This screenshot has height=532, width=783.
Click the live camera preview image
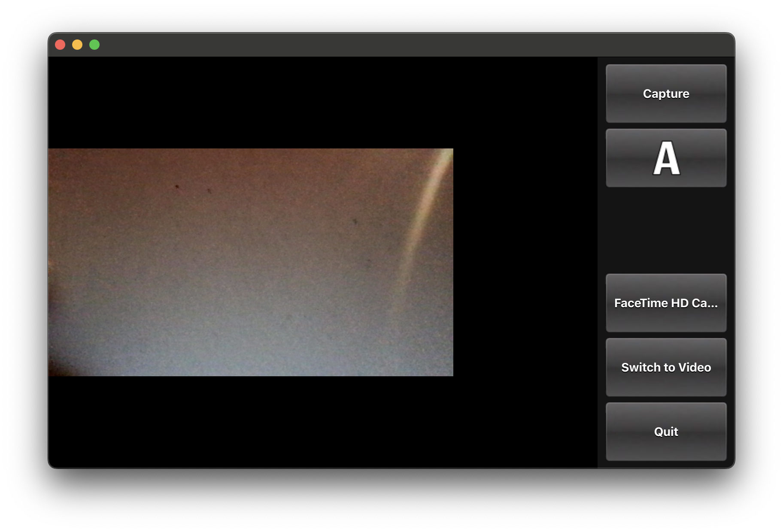tap(251, 262)
